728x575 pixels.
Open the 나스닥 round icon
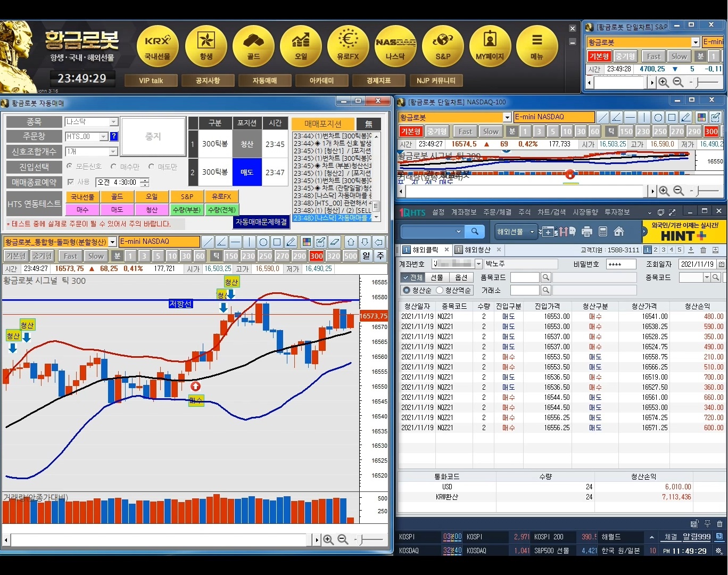(395, 46)
